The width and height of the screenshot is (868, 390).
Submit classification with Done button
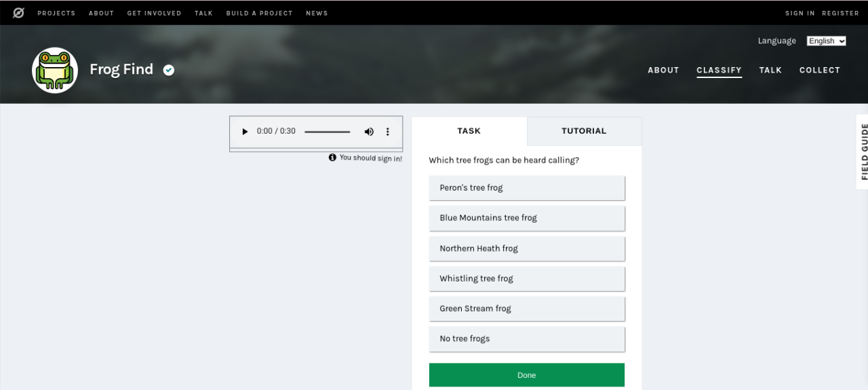(x=527, y=375)
